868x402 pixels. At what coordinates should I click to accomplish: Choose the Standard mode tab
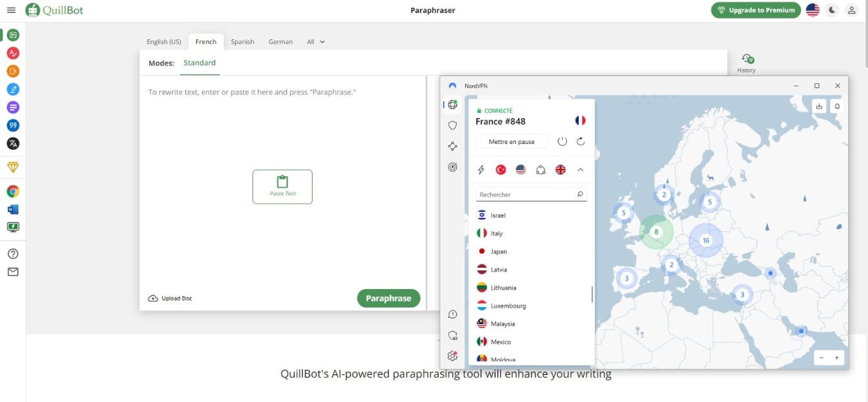(200, 63)
